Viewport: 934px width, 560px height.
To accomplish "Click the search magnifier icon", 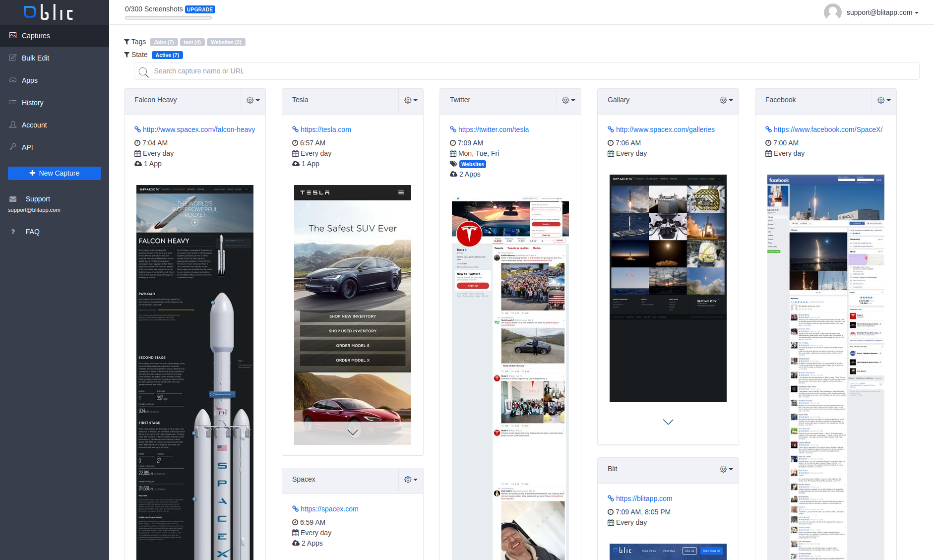I will point(144,72).
